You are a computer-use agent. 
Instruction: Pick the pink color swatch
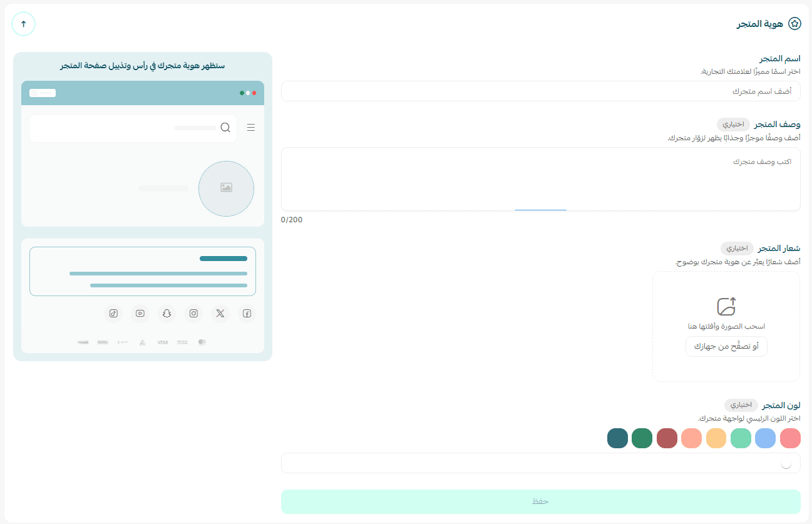click(791, 438)
